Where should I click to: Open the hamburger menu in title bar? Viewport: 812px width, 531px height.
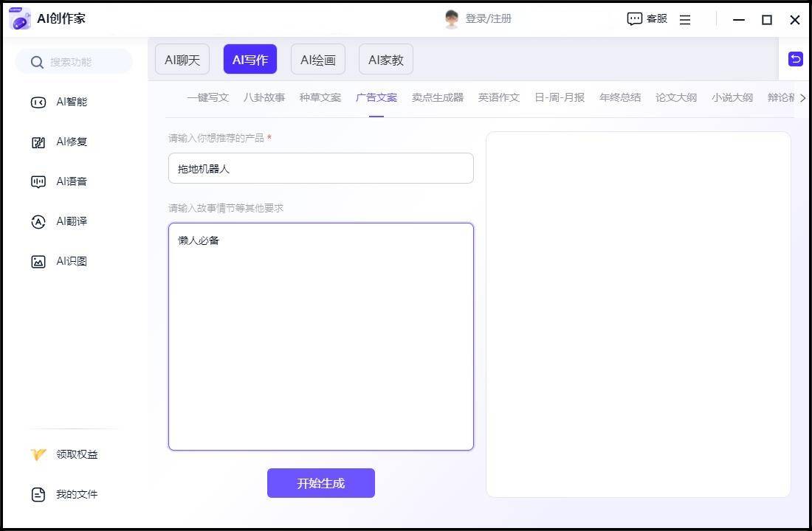tap(685, 20)
